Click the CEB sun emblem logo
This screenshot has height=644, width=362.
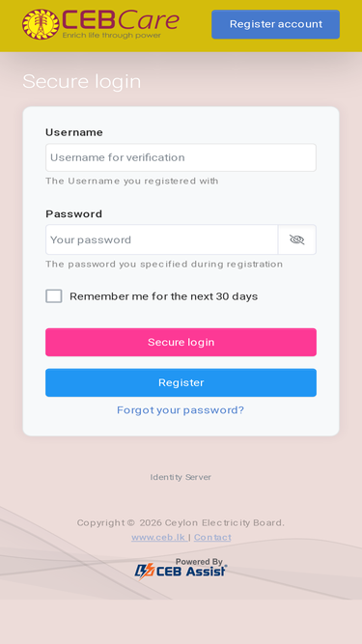pyautogui.click(x=41, y=25)
